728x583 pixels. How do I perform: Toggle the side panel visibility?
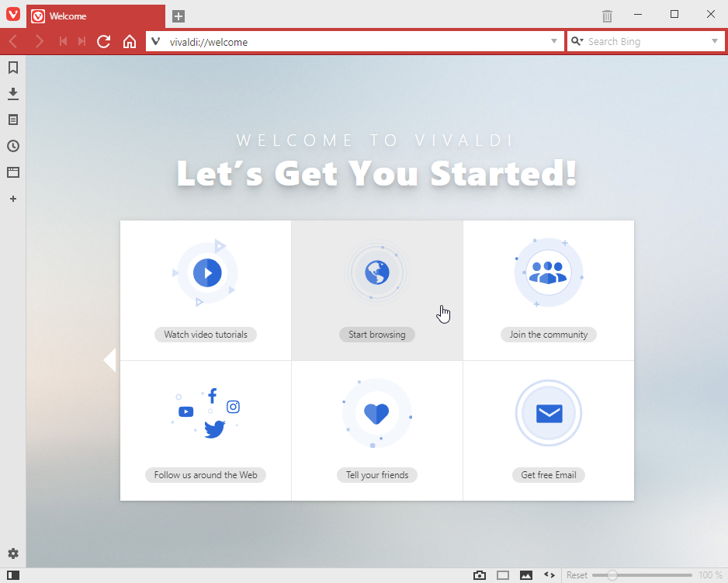[x=13, y=575]
